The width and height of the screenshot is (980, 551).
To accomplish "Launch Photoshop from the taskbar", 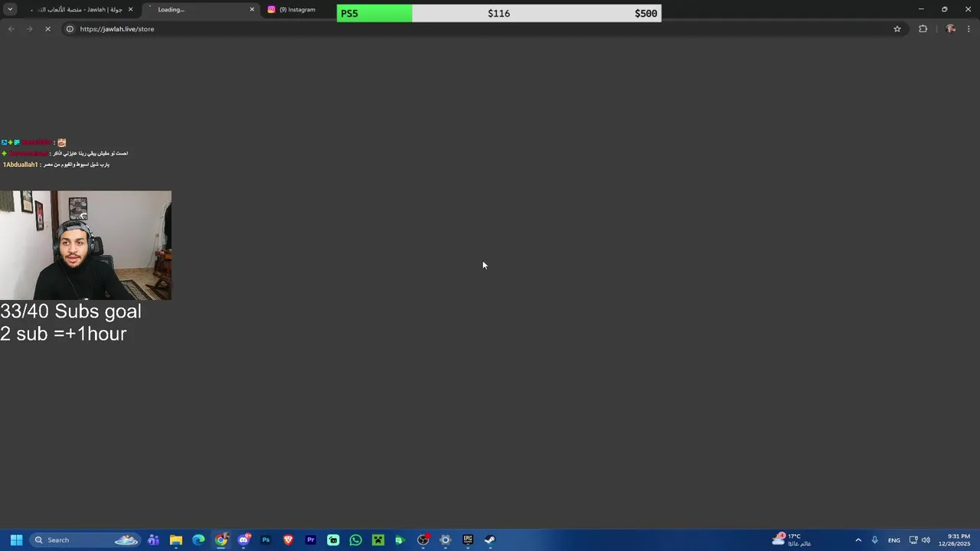I will pos(266,540).
